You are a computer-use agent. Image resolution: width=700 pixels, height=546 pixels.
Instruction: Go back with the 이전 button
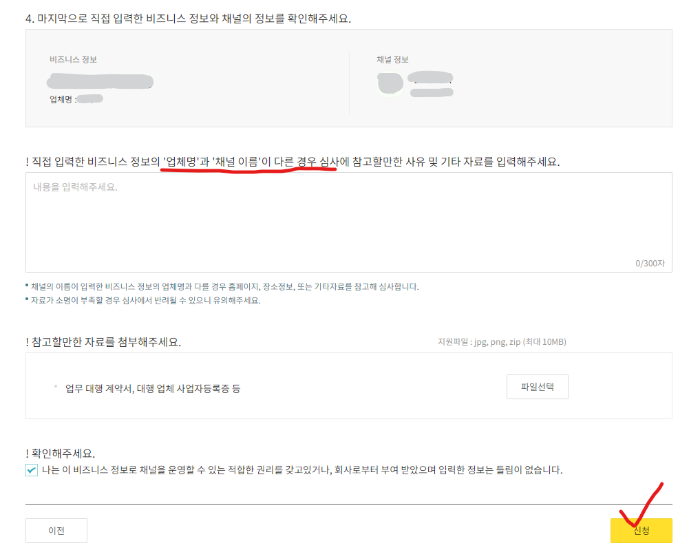click(56, 530)
